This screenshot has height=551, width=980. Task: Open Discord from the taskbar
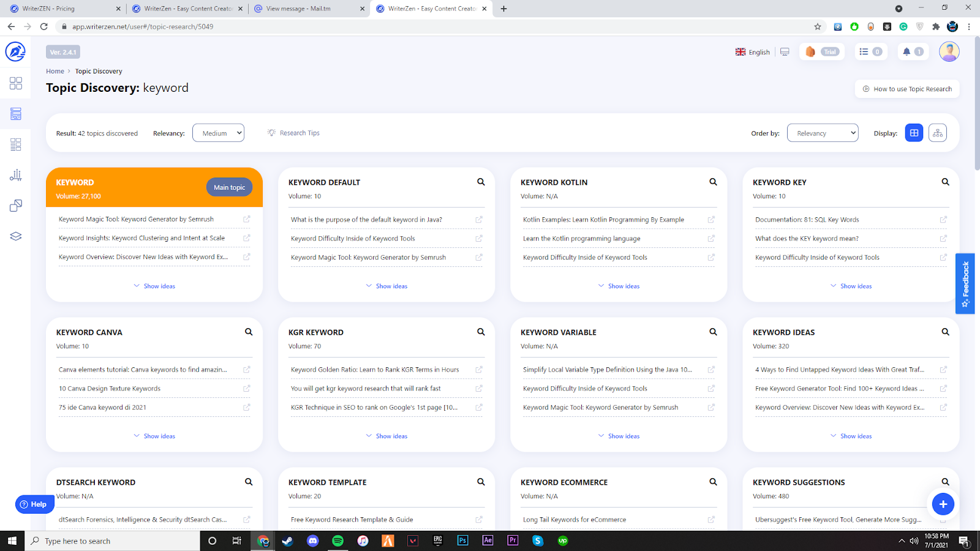313,541
